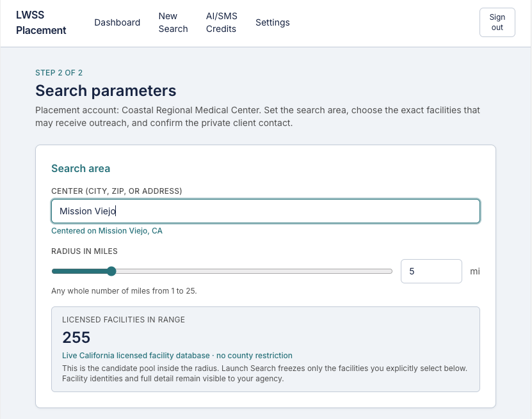Click the 'STEP 2 OF 2' label
Image resolution: width=532 pixels, height=419 pixels.
click(x=59, y=73)
